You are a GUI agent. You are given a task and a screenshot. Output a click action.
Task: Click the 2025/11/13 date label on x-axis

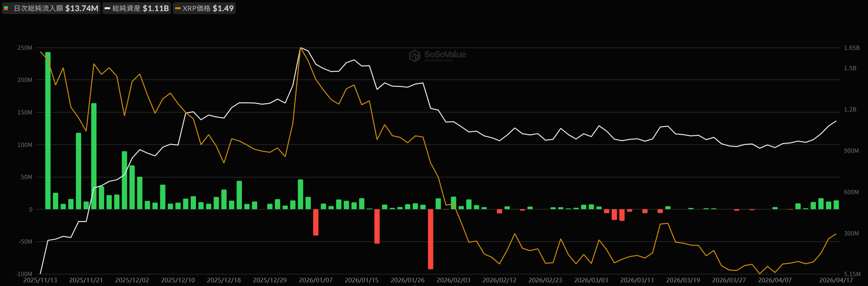point(40,280)
